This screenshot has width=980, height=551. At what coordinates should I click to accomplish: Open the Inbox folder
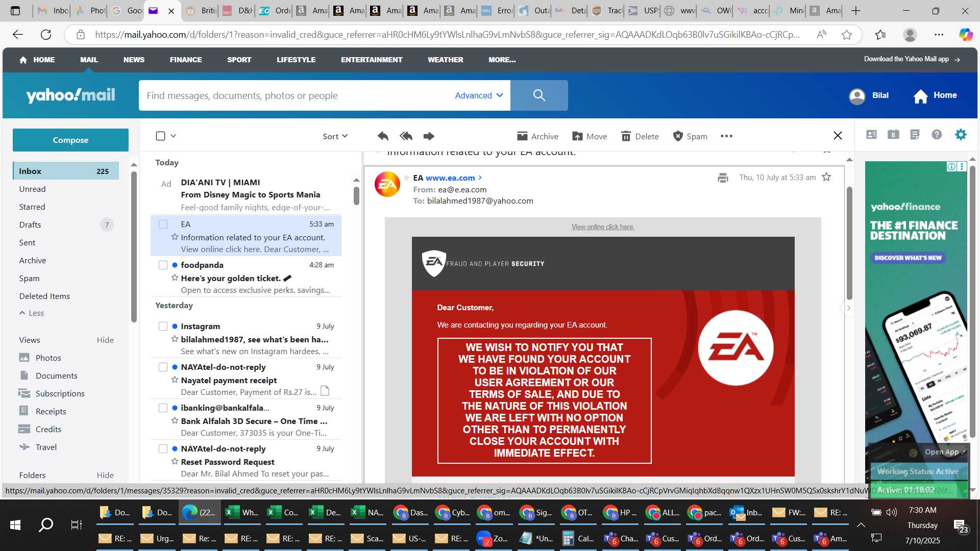(x=66, y=171)
